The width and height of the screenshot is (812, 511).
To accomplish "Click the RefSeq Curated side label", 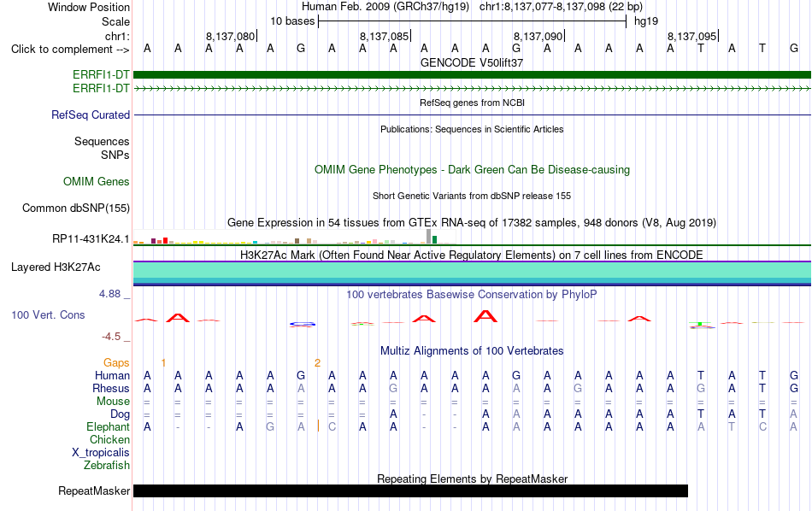I will 90,115.
